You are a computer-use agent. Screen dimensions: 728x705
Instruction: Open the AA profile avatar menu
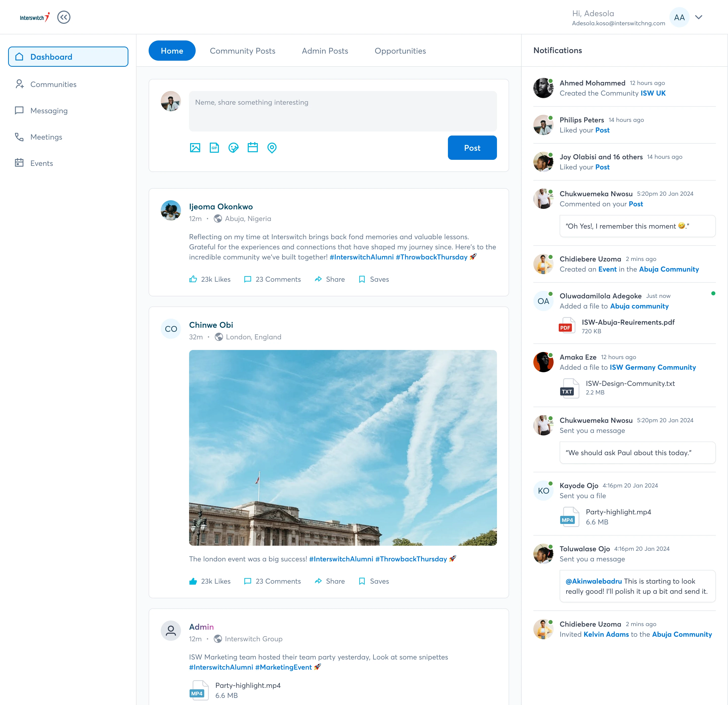pos(679,17)
